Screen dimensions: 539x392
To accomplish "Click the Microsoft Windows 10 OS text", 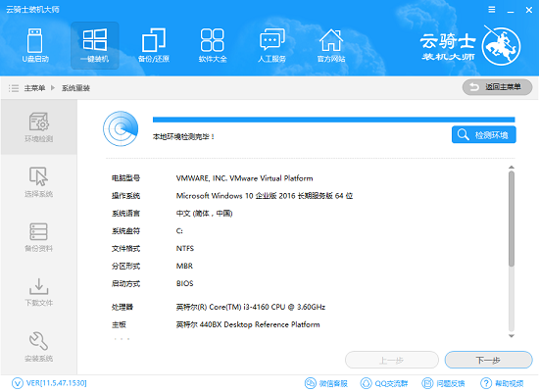I will tap(265, 196).
